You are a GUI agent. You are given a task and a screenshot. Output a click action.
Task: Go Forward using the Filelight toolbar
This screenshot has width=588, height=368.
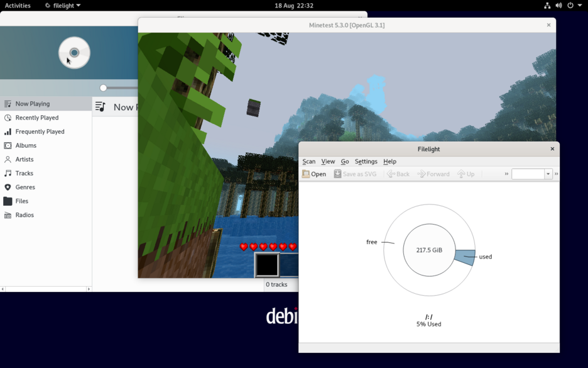(433, 174)
